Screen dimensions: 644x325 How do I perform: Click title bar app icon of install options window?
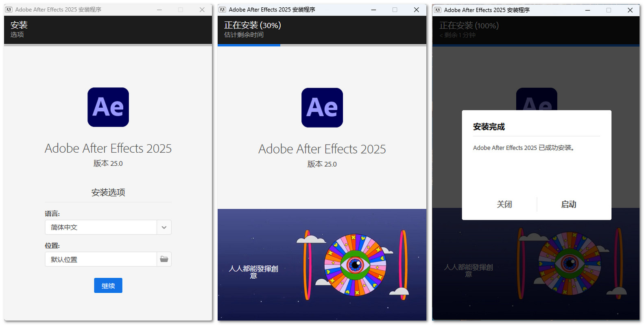pyautogui.click(x=9, y=9)
